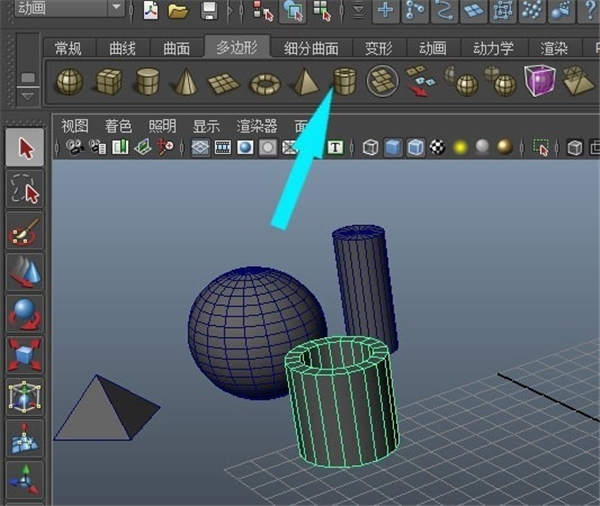This screenshot has height=506, width=600.
Task: Open the 动画 menu set dropdown
Action: click(117, 9)
